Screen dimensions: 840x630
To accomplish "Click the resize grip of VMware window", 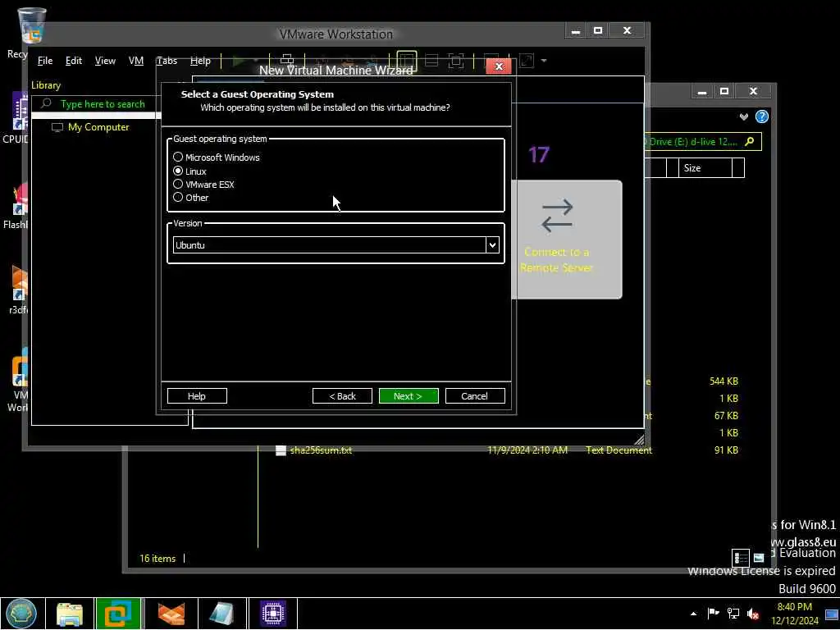I will coord(639,440).
